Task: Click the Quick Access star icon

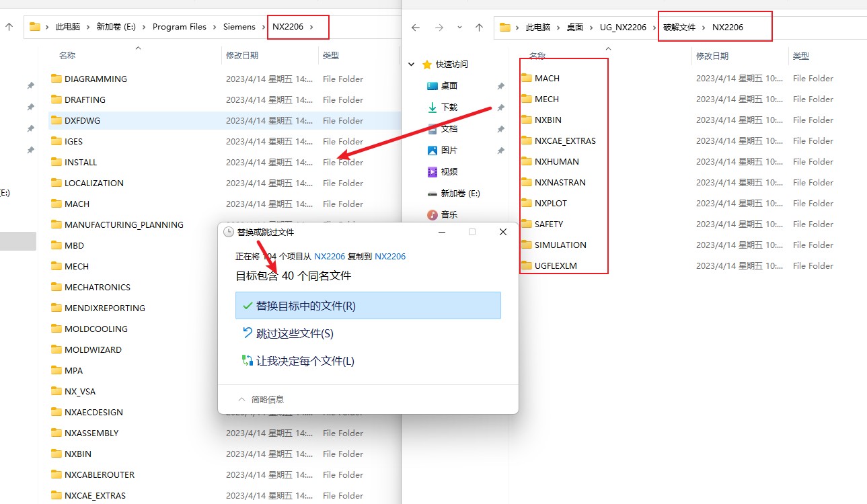Action: [426, 65]
